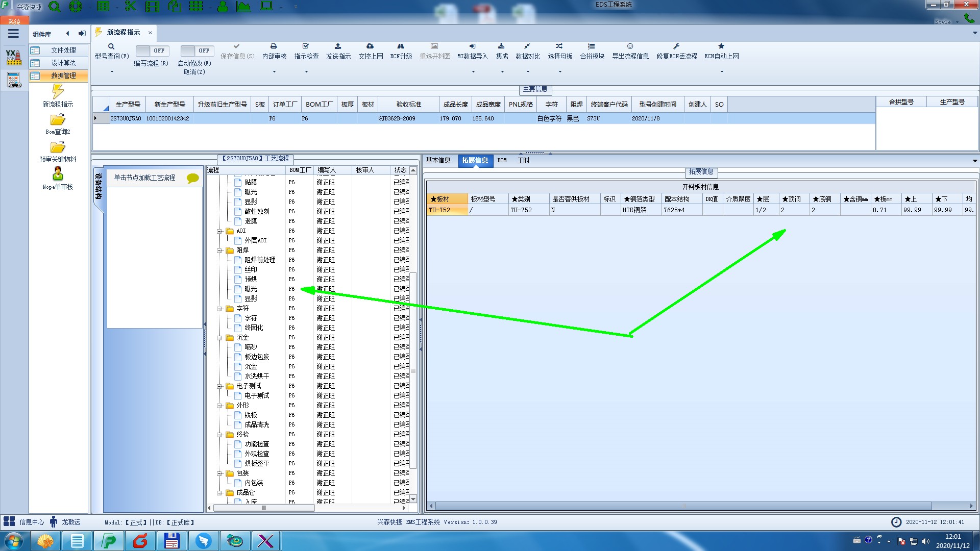Switch to the BOM tab
This screenshot has width=980, height=551.
point(502,160)
